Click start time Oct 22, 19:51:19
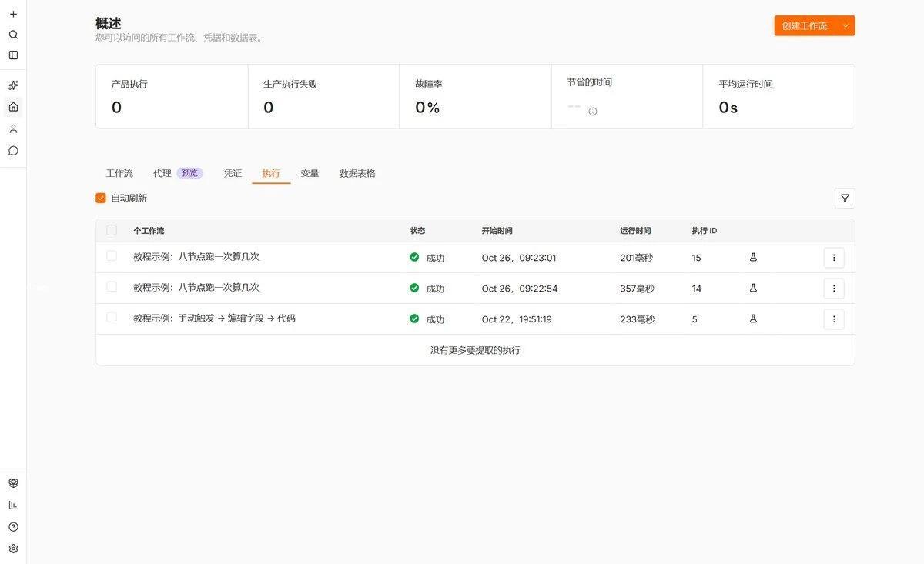This screenshot has height=564, width=924. point(517,319)
